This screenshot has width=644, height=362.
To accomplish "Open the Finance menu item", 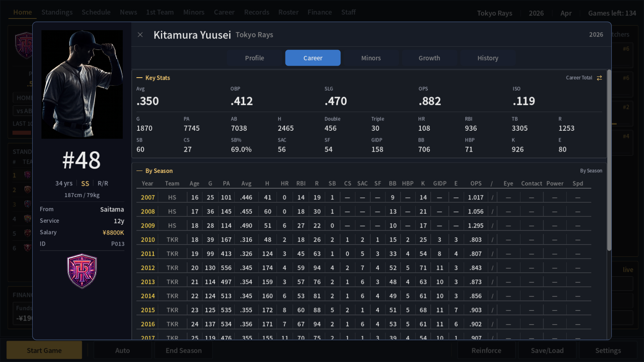I will pyautogui.click(x=320, y=12).
